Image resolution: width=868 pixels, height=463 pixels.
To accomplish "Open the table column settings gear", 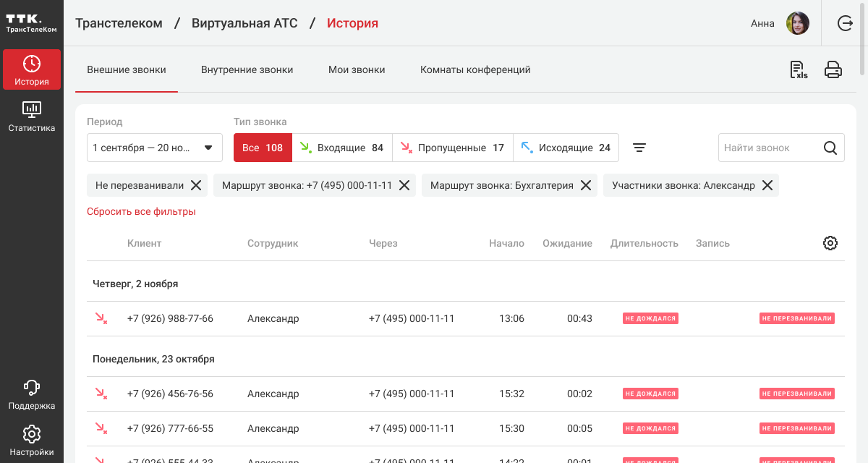I will click(830, 243).
